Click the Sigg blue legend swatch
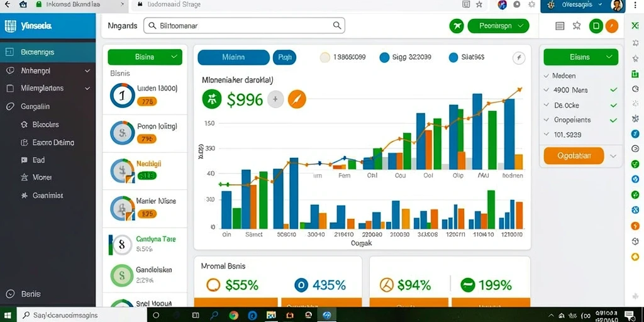This screenshot has width=644, height=322. pos(384,57)
